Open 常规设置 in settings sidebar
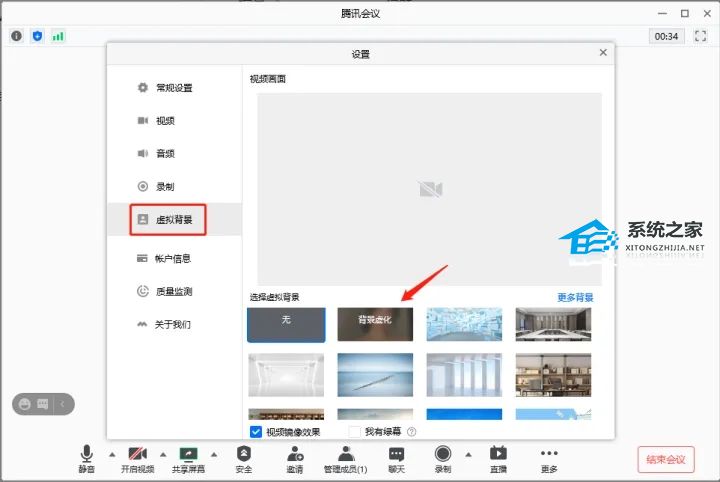Image resolution: width=720 pixels, height=482 pixels. [174, 88]
